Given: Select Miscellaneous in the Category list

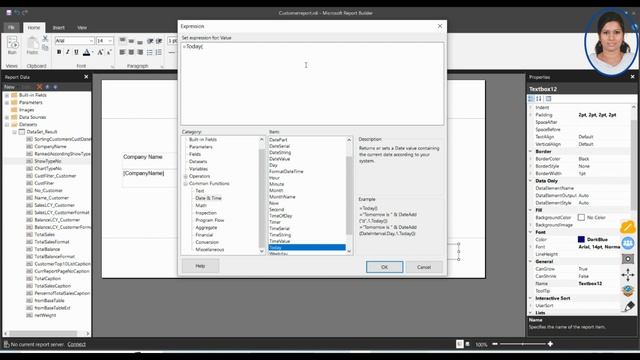Looking at the screenshot, I should [x=210, y=249].
